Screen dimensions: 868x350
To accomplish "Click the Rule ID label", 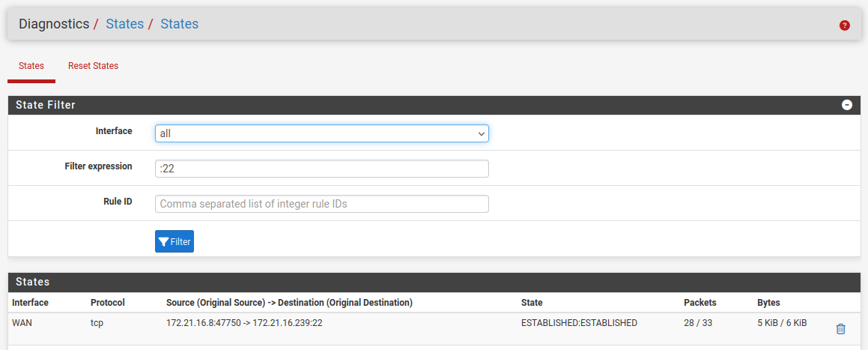I will pyautogui.click(x=118, y=202).
